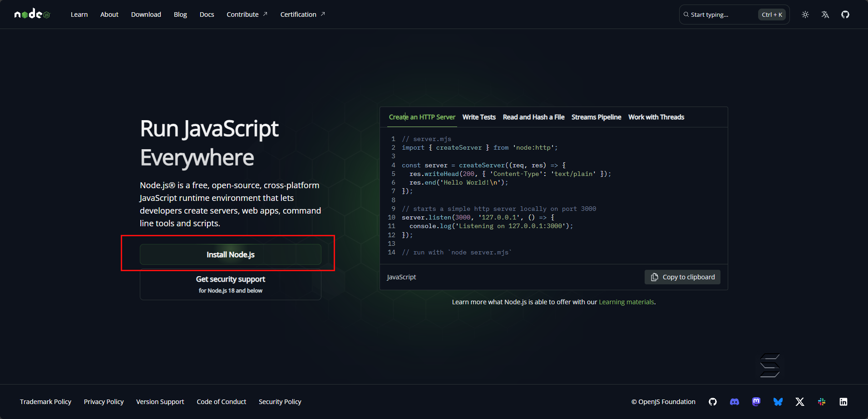Screen dimensions: 868x419
Task: Open the Mastodon icon in the footer
Action: [756, 402]
